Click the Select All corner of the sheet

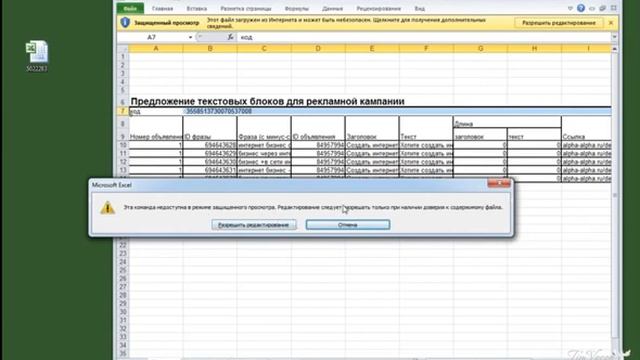coord(122,48)
